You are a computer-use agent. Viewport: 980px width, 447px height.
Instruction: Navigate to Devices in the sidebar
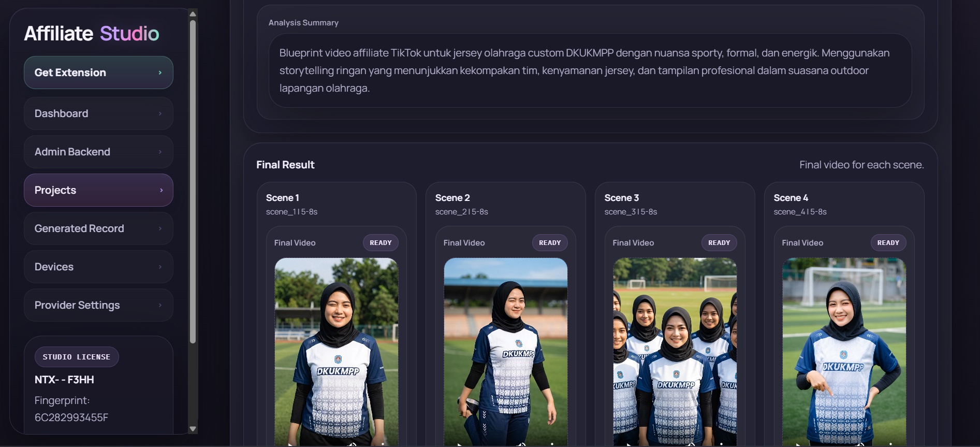tap(98, 267)
